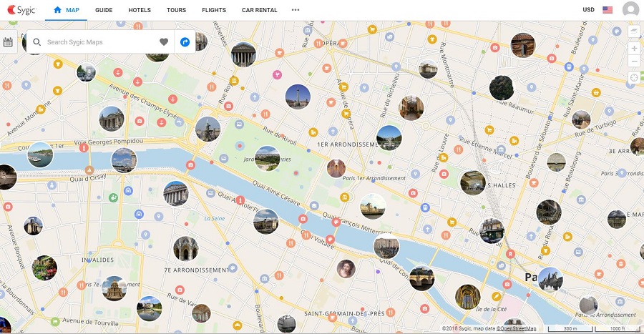Image resolution: width=644 pixels, height=334 pixels.
Task: Select the blue graduation cap marker
Action: 314,205
